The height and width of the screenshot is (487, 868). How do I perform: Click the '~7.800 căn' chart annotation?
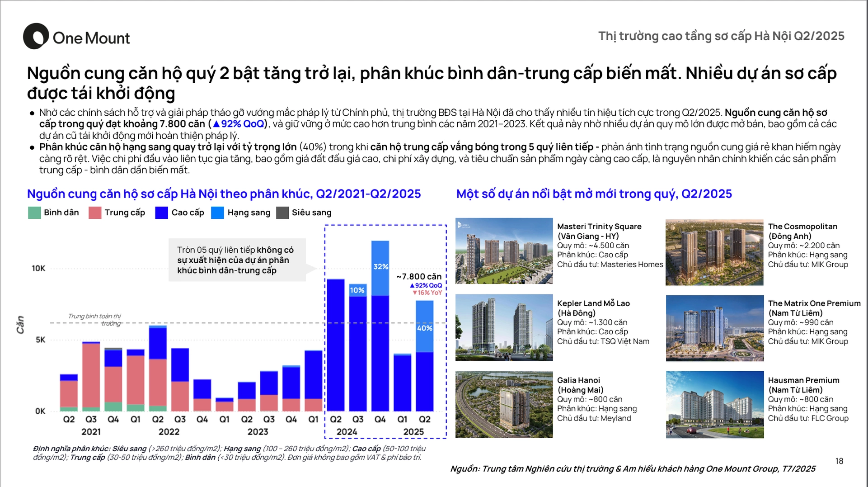tap(419, 277)
